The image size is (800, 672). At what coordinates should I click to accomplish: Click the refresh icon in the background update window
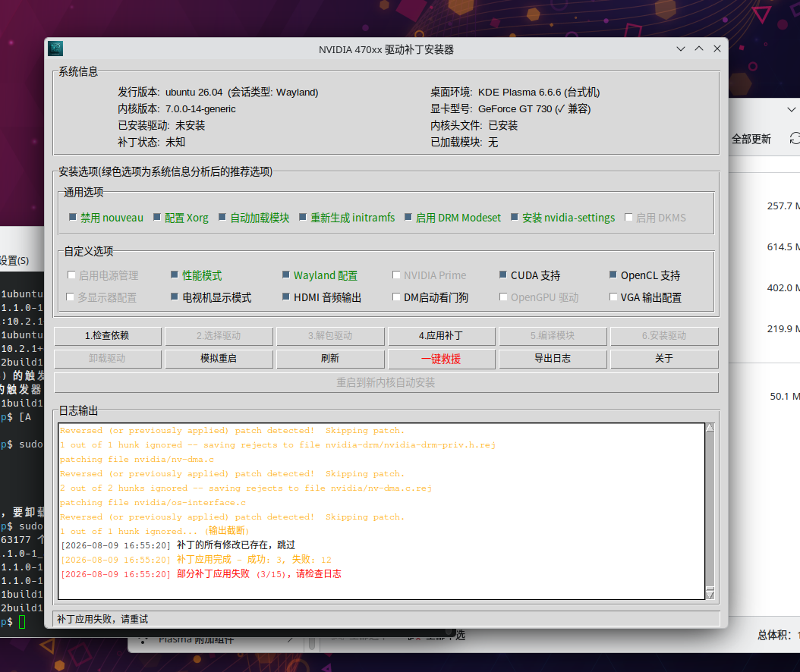click(x=795, y=138)
